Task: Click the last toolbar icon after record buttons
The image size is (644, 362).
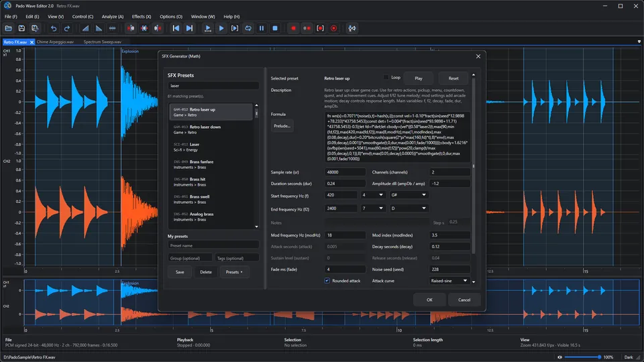Action: 352,28
